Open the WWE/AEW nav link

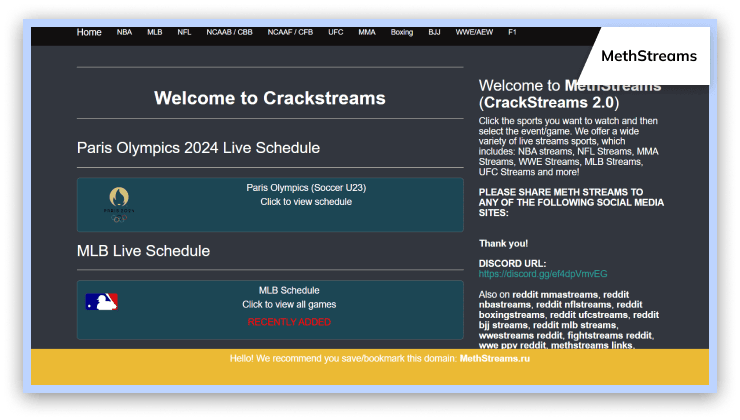click(474, 32)
